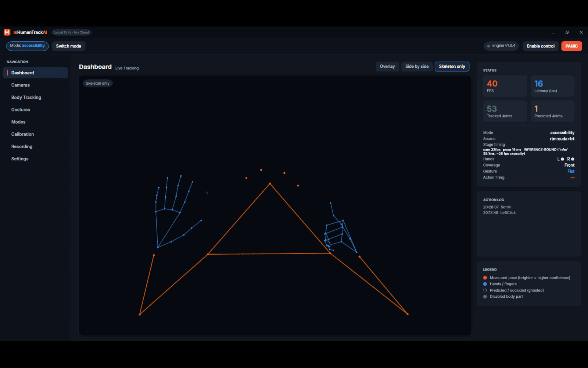588x368 pixels.
Task: Open the Dashboard navigation item
Action: coord(35,73)
